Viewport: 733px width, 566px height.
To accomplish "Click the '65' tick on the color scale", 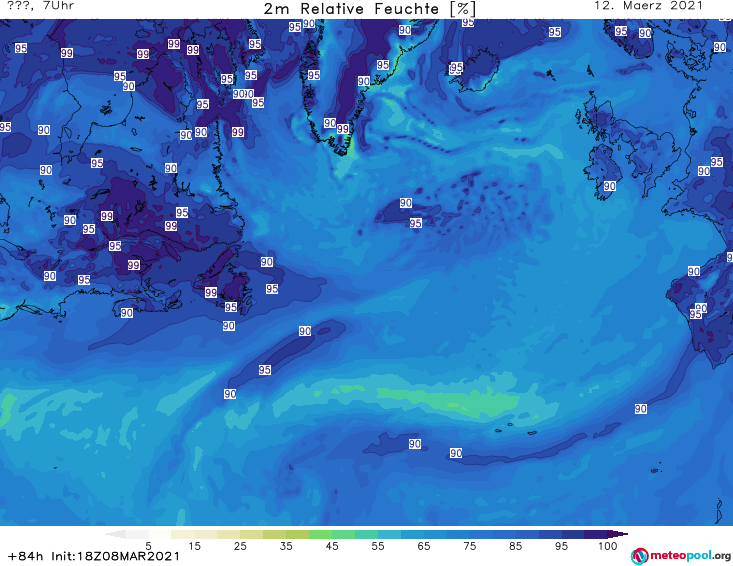I will pos(424,546).
